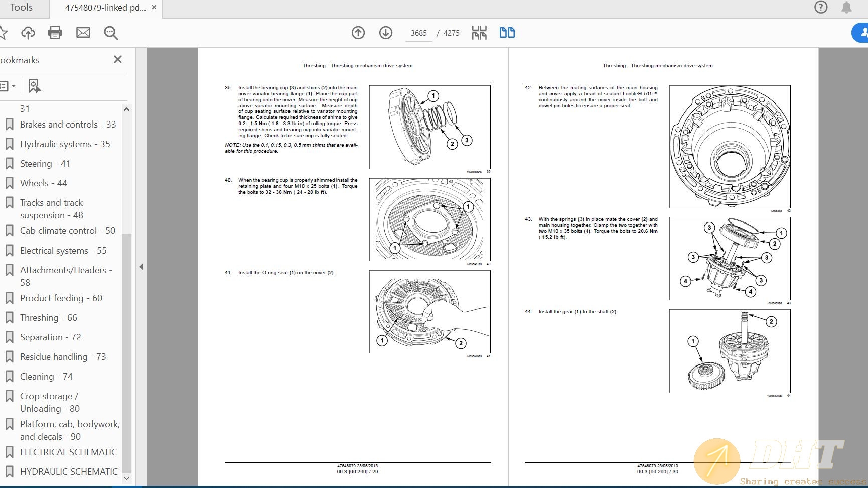Click the page number input field

[x=419, y=33]
